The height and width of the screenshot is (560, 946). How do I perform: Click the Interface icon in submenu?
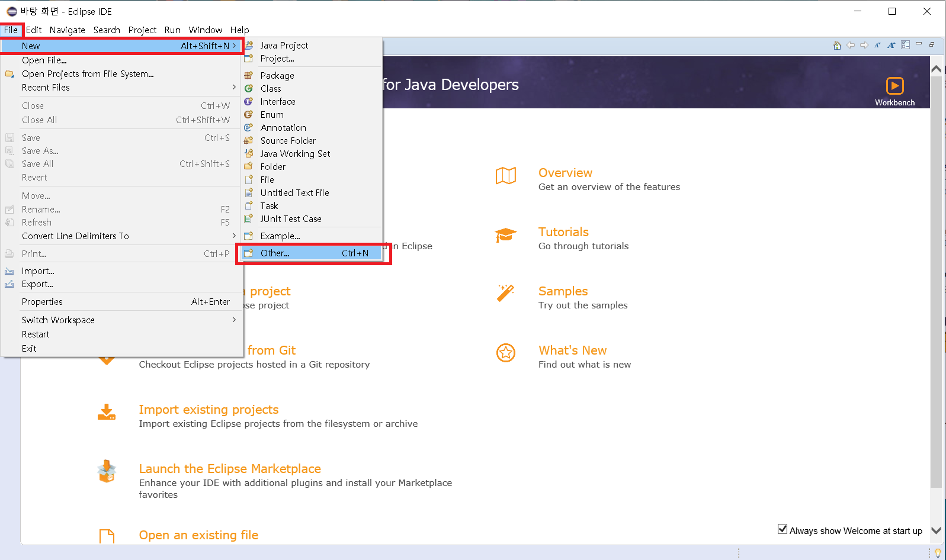[249, 101]
